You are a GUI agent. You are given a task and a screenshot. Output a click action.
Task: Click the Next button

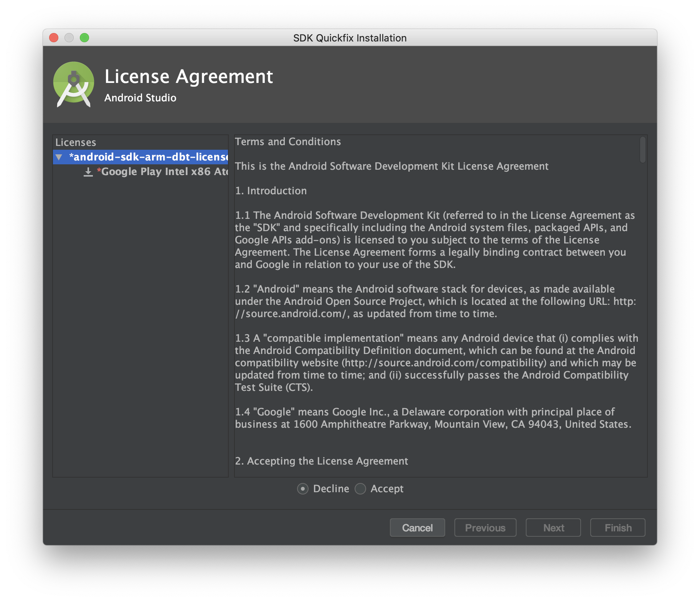pyautogui.click(x=553, y=528)
